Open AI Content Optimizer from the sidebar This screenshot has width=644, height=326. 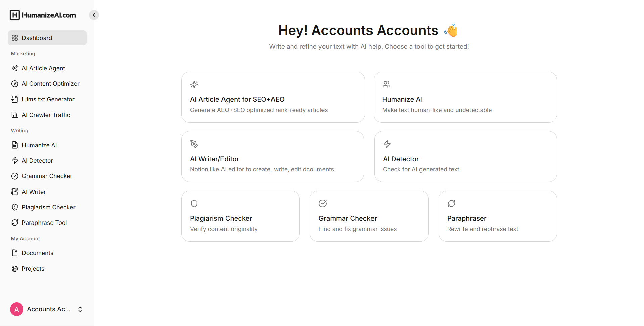click(x=50, y=84)
